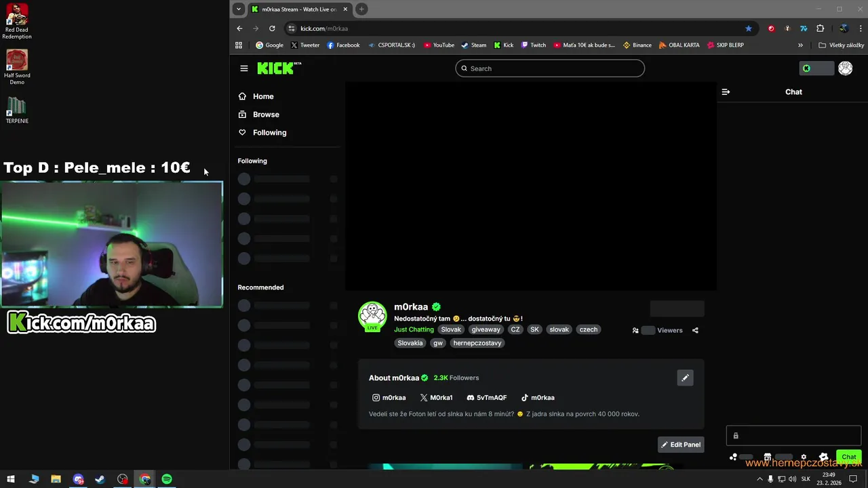Show hidden system tray icons
The height and width of the screenshot is (488, 868).
(759, 479)
